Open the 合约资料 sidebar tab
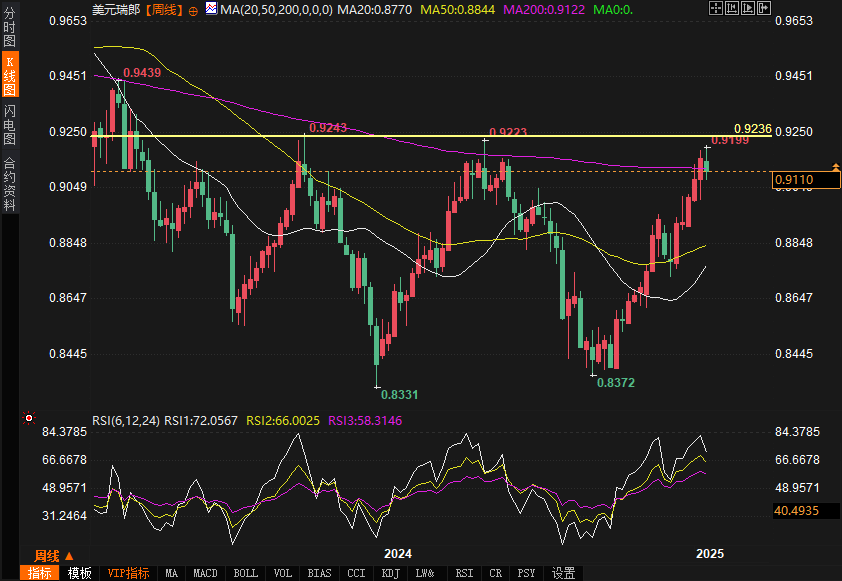The width and height of the screenshot is (842, 581). point(9,183)
